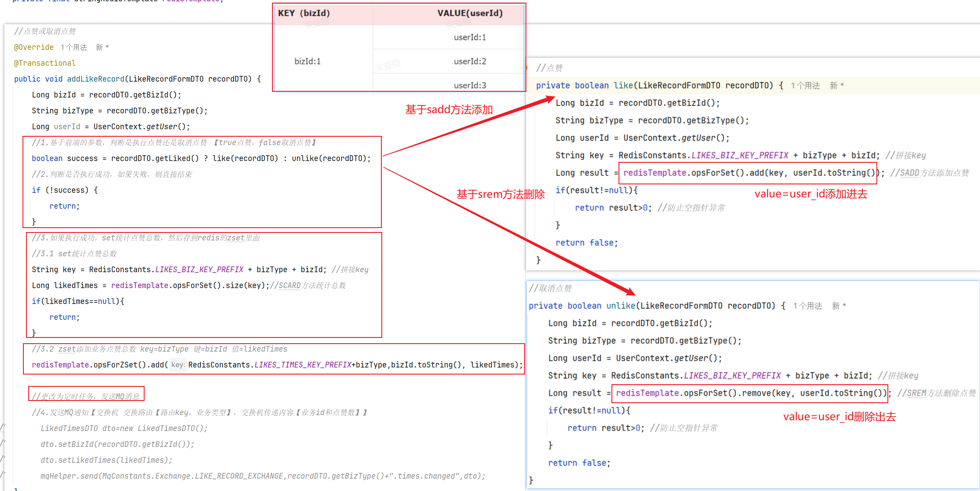980x491 pixels.
Task: Click the '新 *' author hint on the unlike method line
Action: coord(838,306)
